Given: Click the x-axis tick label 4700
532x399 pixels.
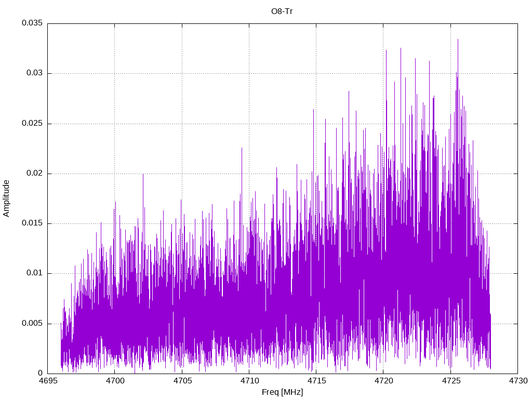Looking at the screenshot, I should 115,381.
